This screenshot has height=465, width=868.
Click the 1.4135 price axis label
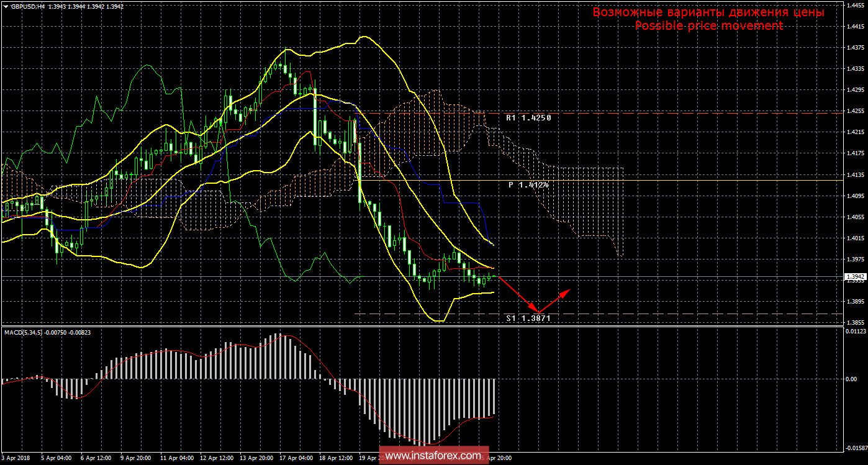pos(856,174)
